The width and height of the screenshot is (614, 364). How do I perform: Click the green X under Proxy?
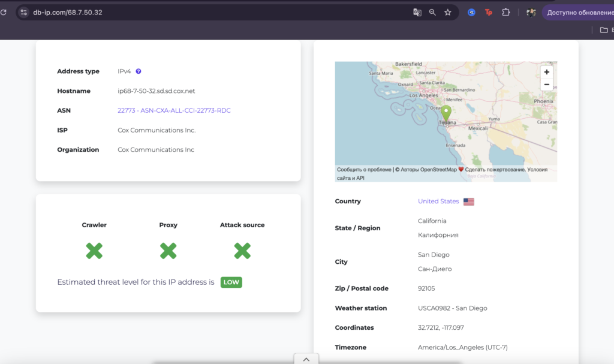point(168,251)
